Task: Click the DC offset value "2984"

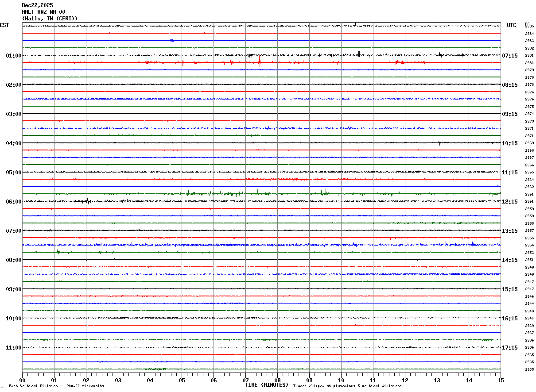Action: coord(529,34)
